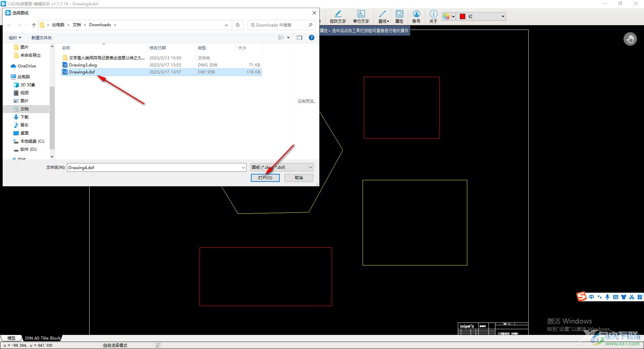Open the 属性 properties panel

pos(399,16)
